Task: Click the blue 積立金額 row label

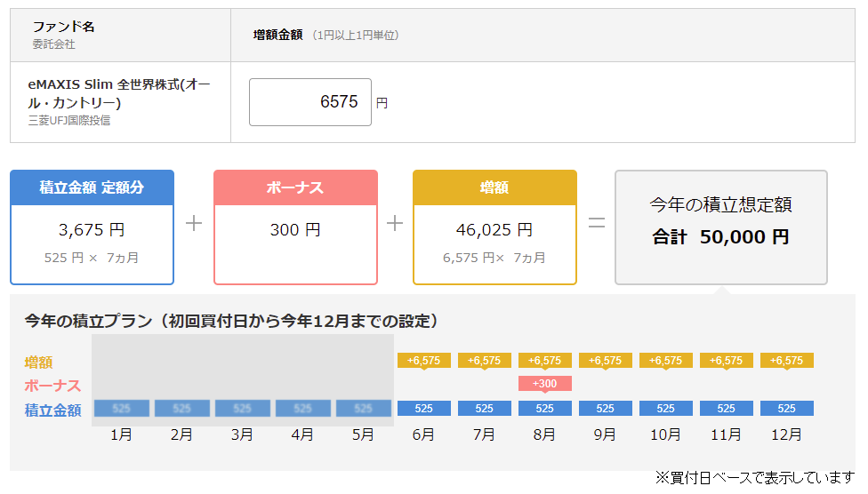Action: (52, 410)
